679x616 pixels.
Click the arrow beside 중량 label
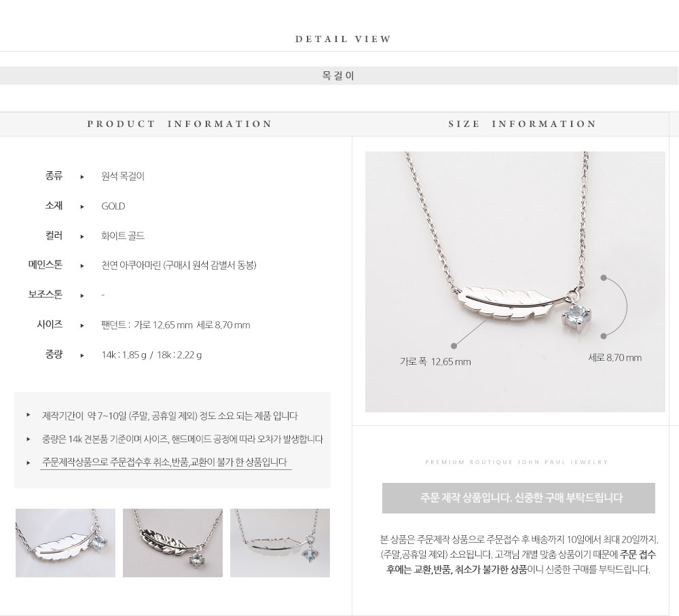82,355
